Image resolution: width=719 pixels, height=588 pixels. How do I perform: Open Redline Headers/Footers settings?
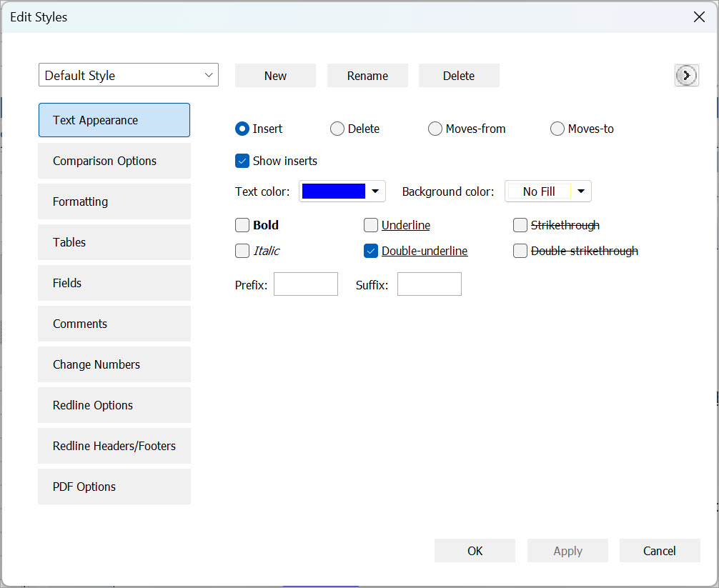coord(114,447)
